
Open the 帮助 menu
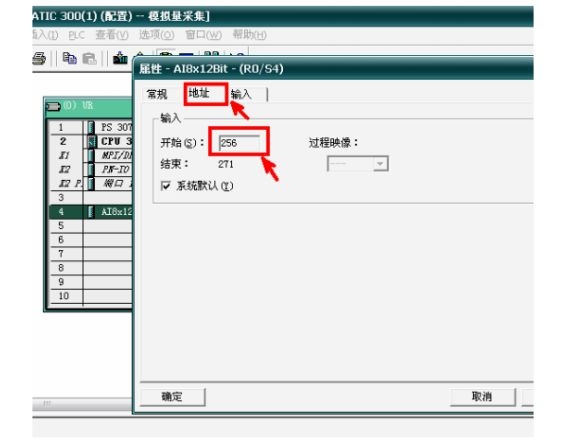click(250, 35)
